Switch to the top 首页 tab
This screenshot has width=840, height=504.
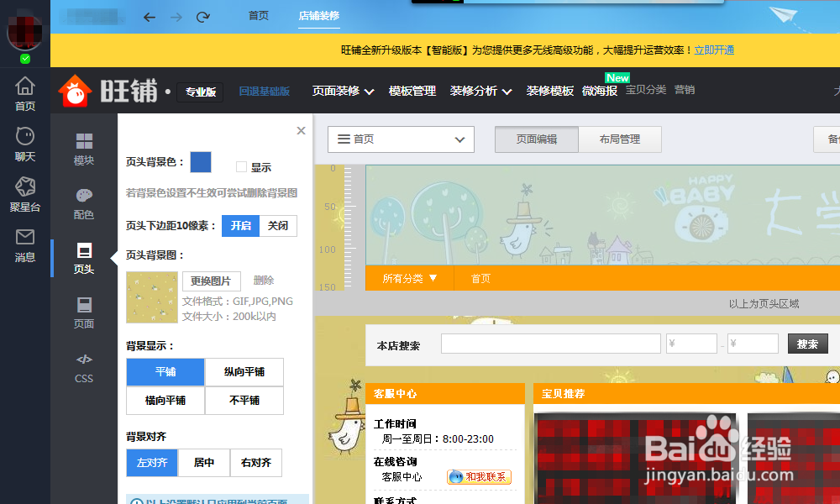tap(258, 15)
